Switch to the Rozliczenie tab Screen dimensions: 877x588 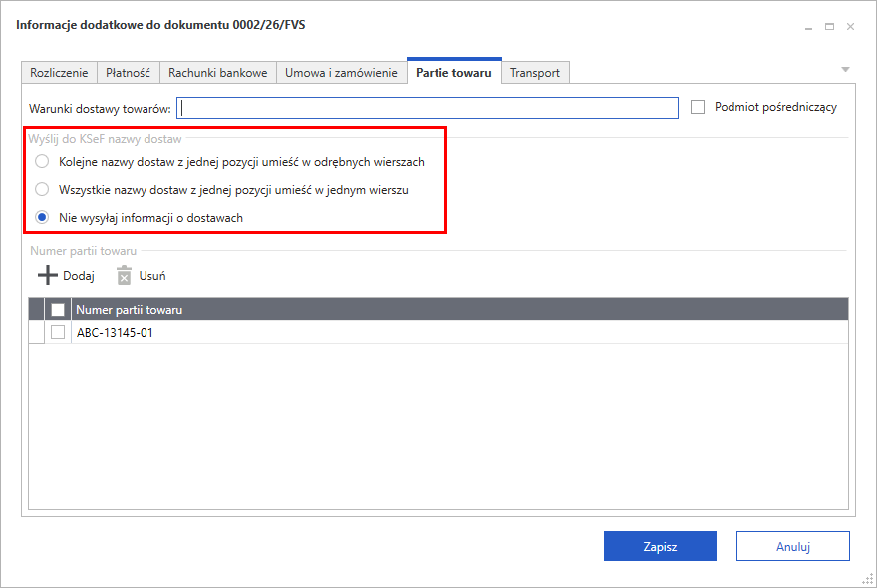[59, 72]
